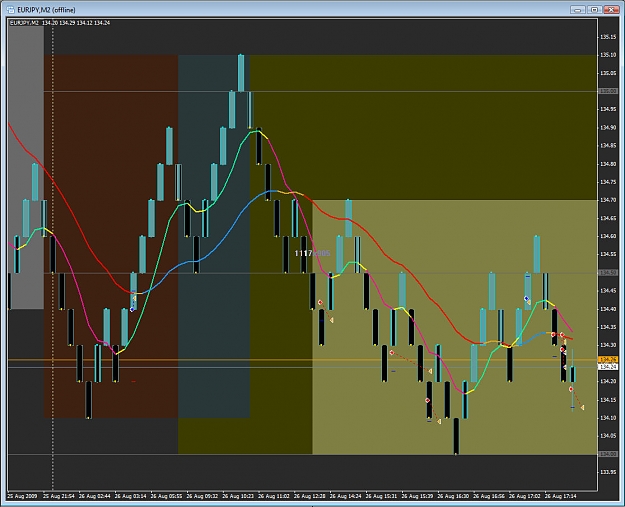The image size is (625, 507).
Task: Select the lowest black candle bottoming at 134.00
Action: (x=456, y=436)
